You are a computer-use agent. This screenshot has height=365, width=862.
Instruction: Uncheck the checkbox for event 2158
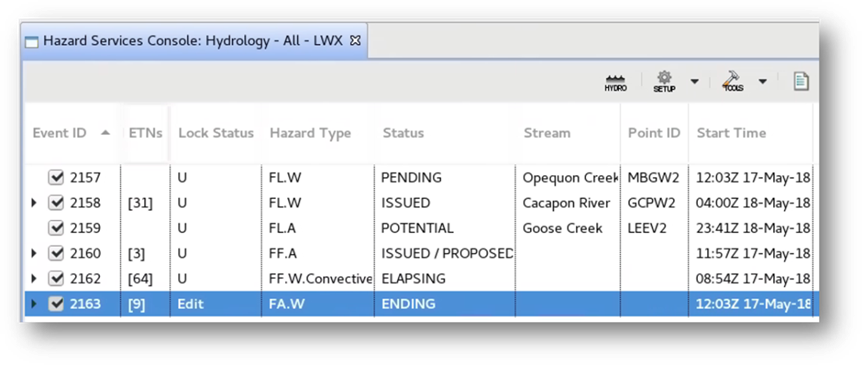pos(56,203)
